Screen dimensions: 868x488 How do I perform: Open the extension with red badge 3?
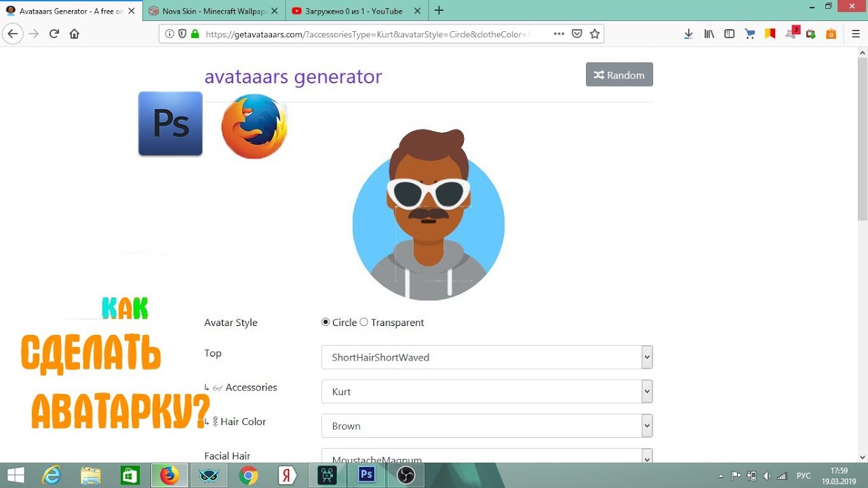tap(791, 33)
